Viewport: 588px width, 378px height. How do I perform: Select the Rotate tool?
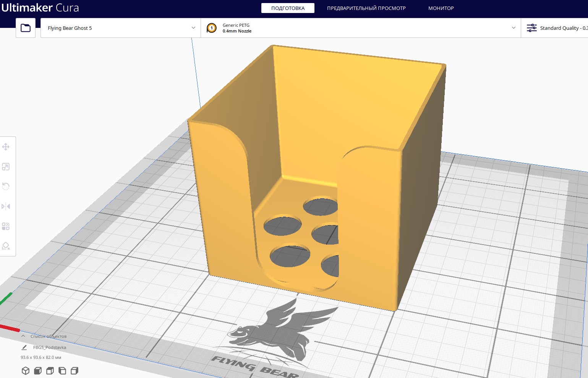(x=6, y=187)
